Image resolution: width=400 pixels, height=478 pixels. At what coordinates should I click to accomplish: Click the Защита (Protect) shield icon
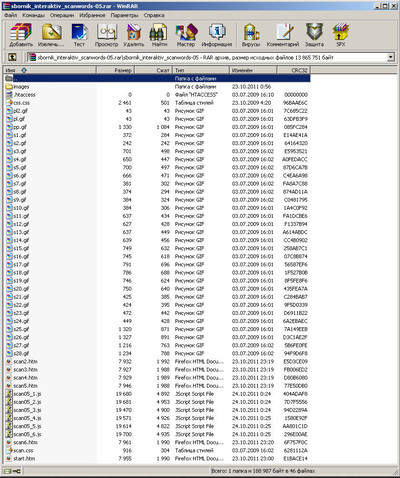pyautogui.click(x=314, y=35)
